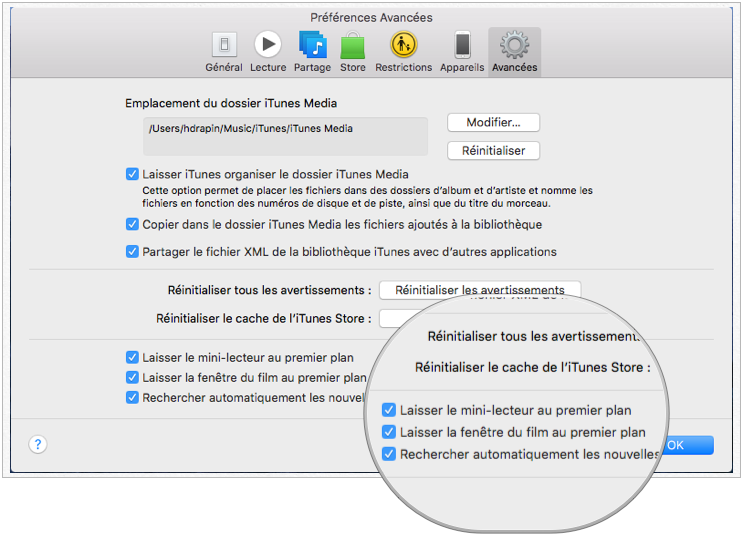Screen dimensions: 743x537
Task: Switch to the Lecture playback preferences
Action: pos(268,52)
